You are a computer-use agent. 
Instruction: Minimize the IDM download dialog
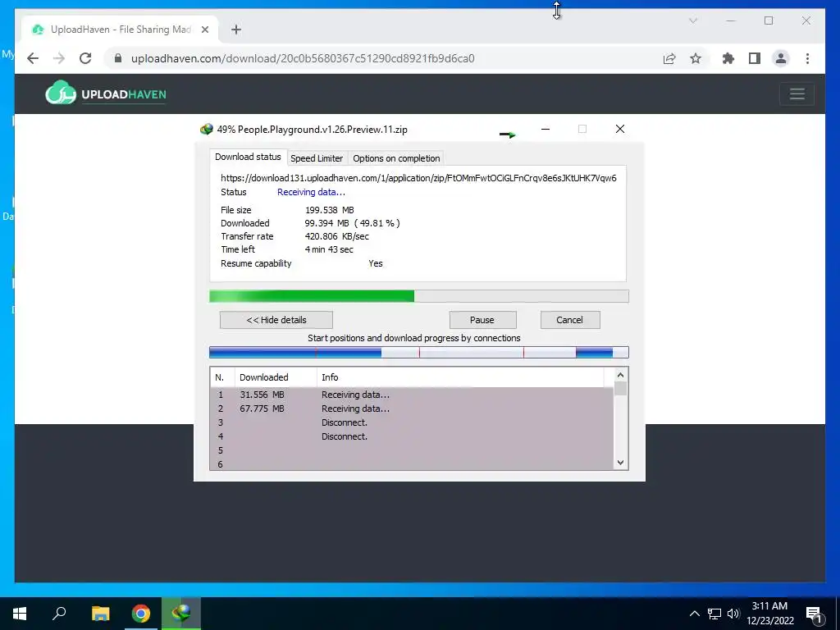[546, 129]
